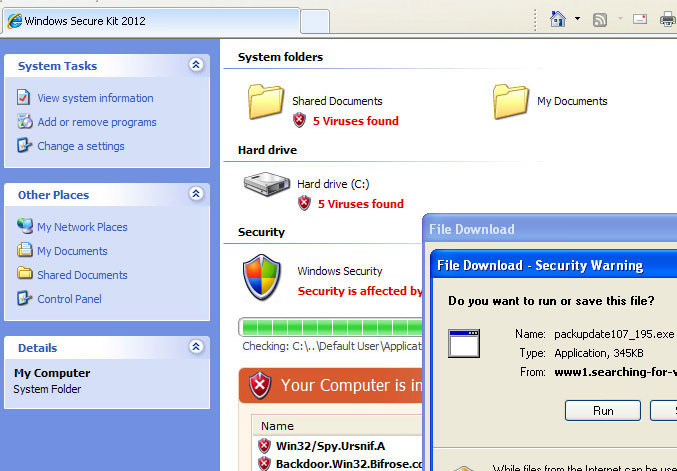
Task: Open Control Panel link
Action: [x=69, y=299]
